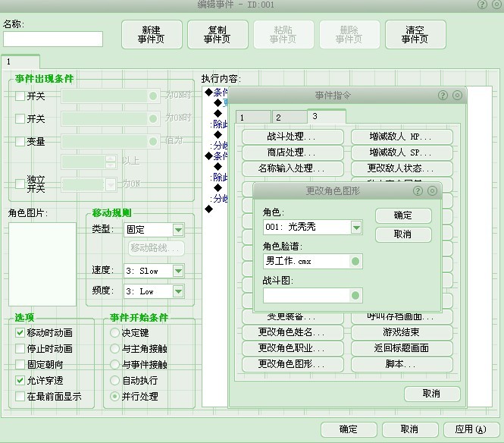Click 确定 at bottom of 编辑事件
The image size is (504, 443).
pos(349,429)
